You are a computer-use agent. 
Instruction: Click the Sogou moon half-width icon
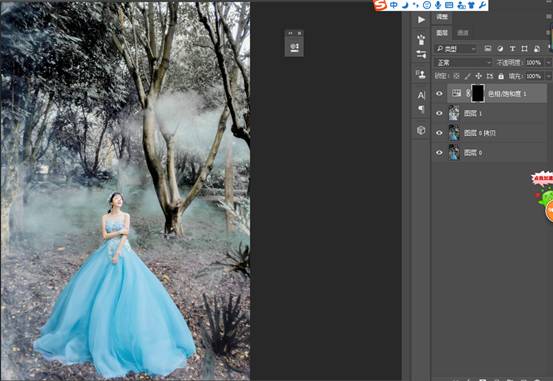[x=405, y=5]
